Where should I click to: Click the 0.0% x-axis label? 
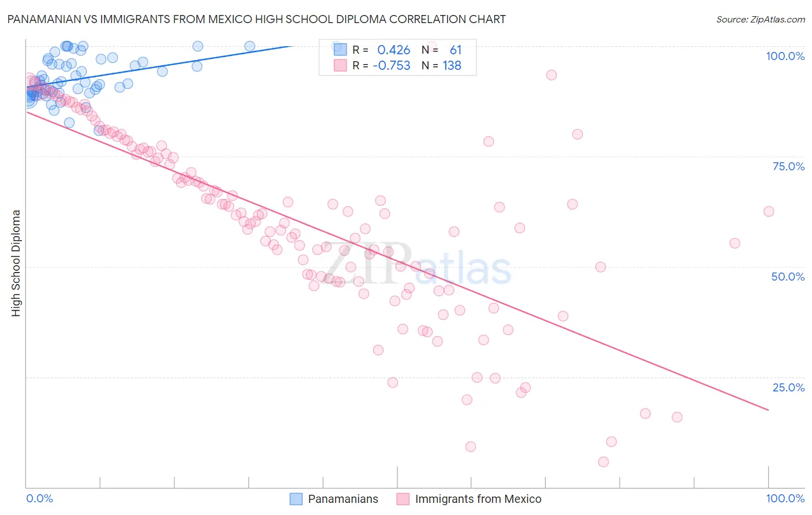(x=40, y=498)
